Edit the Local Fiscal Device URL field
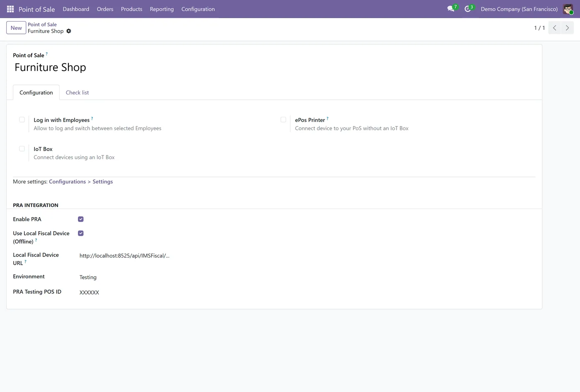Image resolution: width=580 pixels, height=392 pixels. point(124,256)
